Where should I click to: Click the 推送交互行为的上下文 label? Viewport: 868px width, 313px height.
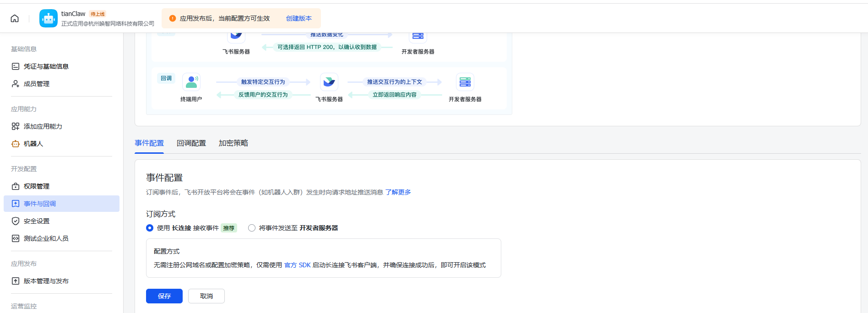[x=395, y=82]
